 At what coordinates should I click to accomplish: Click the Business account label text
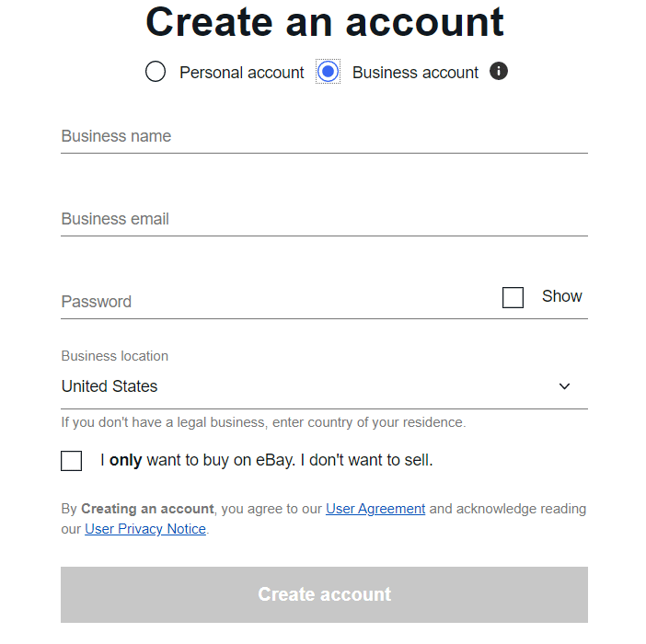tap(415, 73)
